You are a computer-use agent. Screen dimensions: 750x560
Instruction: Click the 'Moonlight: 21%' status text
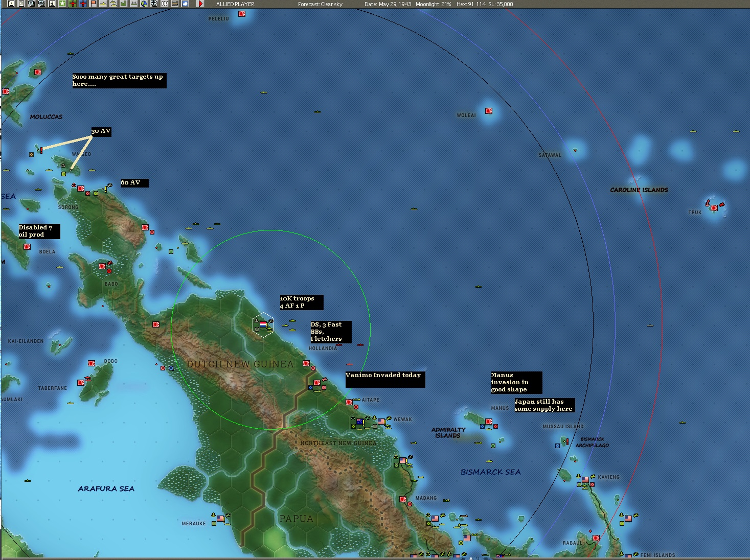(x=434, y=4)
